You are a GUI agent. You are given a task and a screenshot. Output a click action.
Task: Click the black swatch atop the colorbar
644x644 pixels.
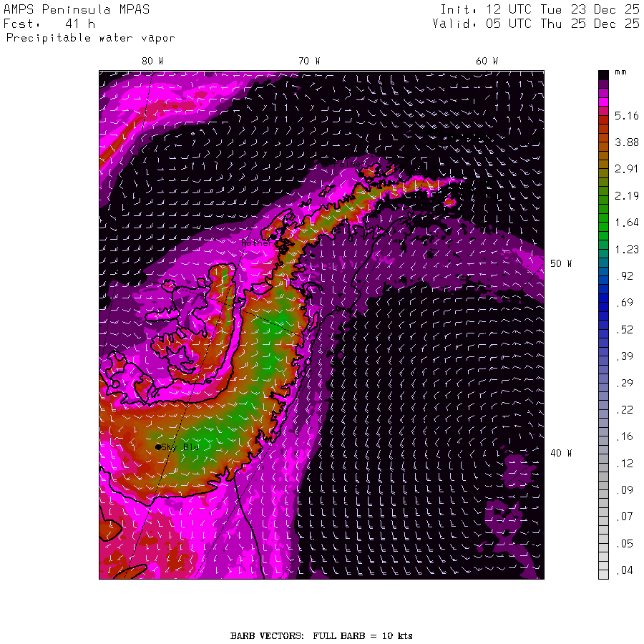coord(603,74)
